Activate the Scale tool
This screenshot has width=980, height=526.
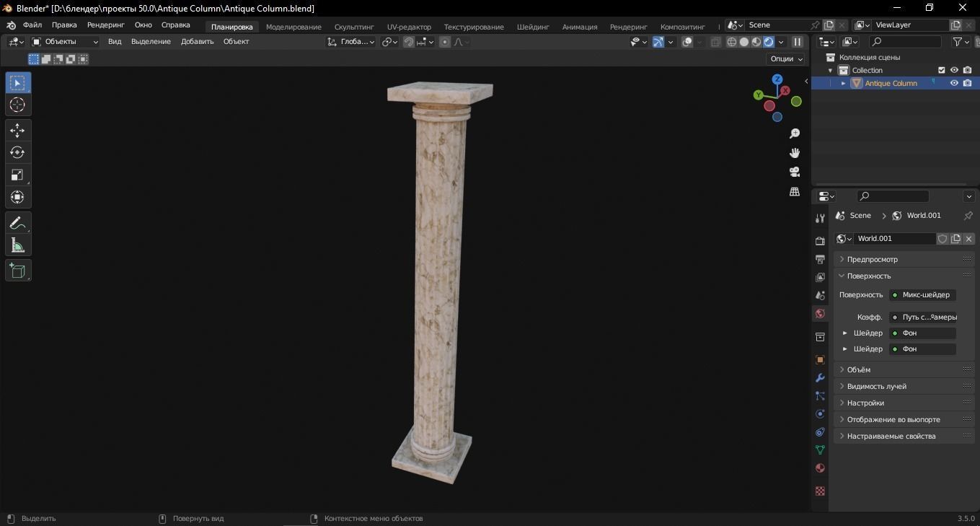[x=17, y=175]
